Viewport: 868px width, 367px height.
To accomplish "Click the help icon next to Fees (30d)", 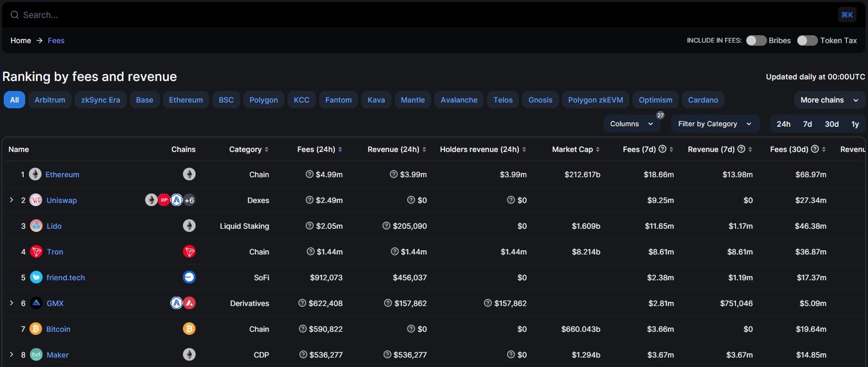I will (815, 149).
